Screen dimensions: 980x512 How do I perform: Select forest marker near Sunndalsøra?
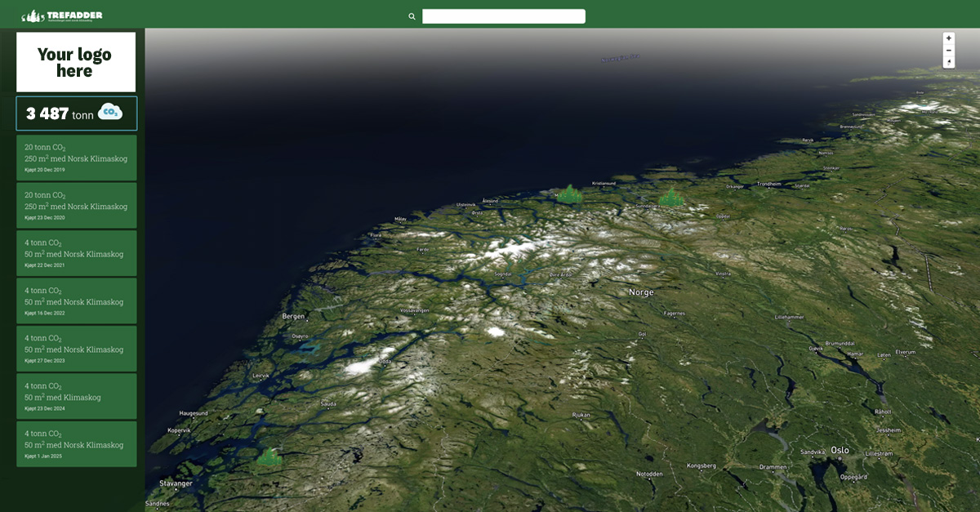(670, 198)
